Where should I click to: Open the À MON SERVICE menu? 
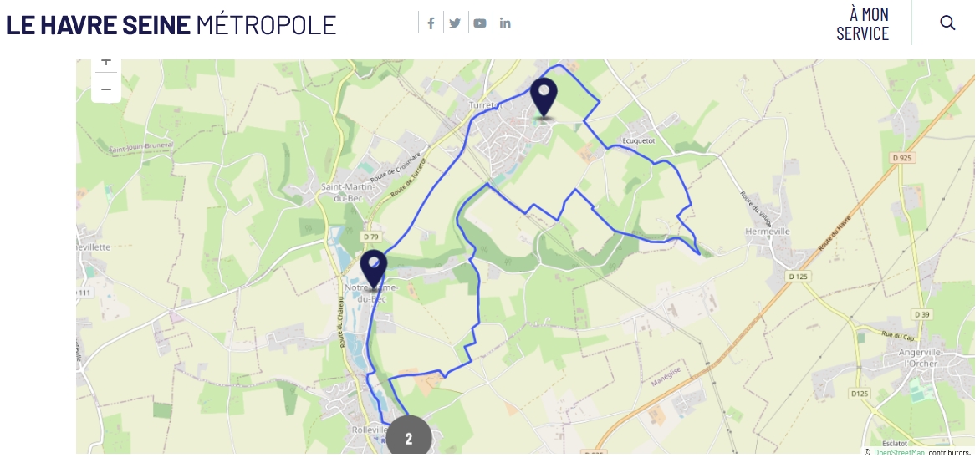(862, 23)
